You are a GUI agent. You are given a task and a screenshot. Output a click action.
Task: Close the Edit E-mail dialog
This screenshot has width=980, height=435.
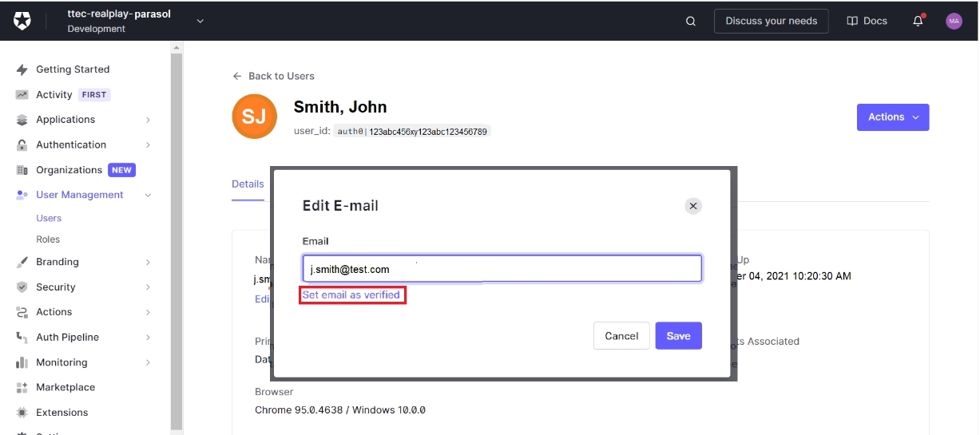[693, 206]
